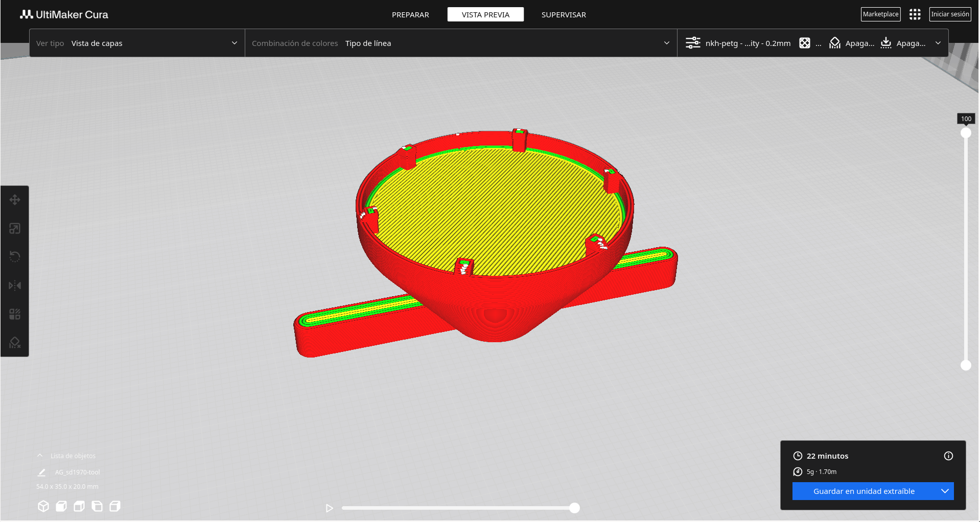
Task: Open Combinación de colores dropdown
Action: point(461,43)
